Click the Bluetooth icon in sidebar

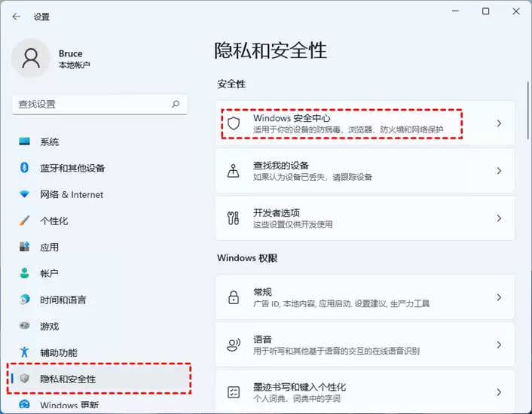[x=24, y=167]
